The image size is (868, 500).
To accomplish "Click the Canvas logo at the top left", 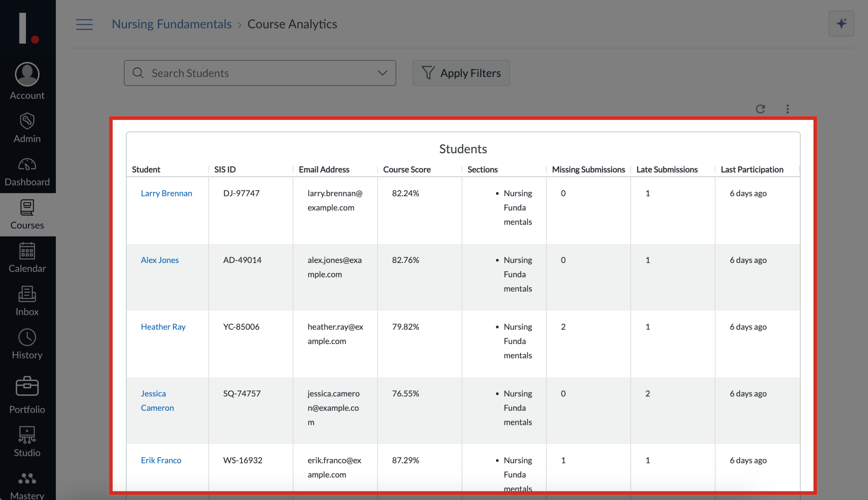I will pyautogui.click(x=28, y=28).
